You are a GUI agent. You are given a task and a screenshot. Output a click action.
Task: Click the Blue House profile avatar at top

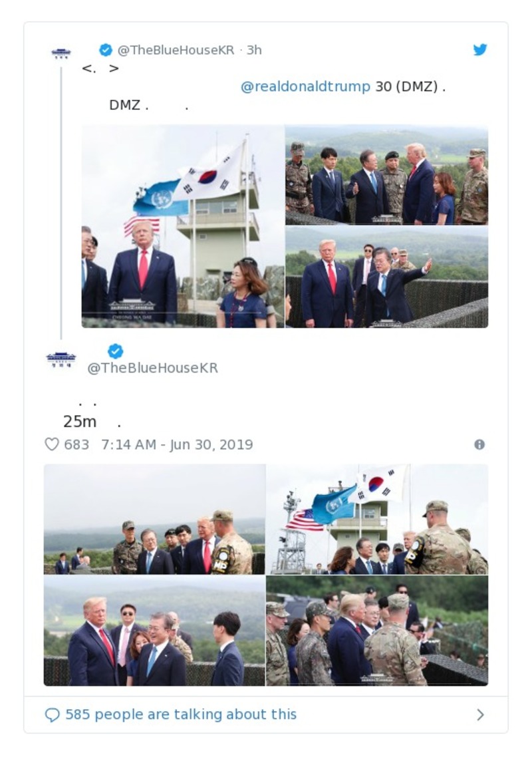pyautogui.click(x=63, y=51)
